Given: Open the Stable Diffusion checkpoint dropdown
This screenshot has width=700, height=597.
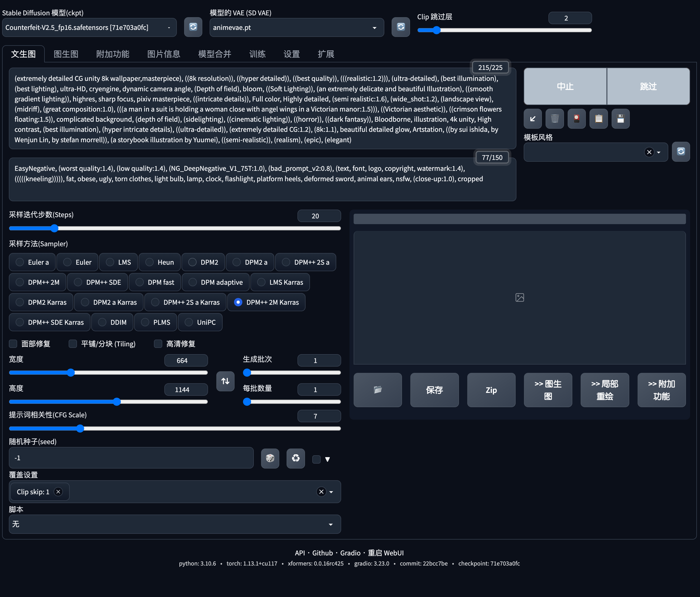Looking at the screenshot, I should tap(89, 27).
